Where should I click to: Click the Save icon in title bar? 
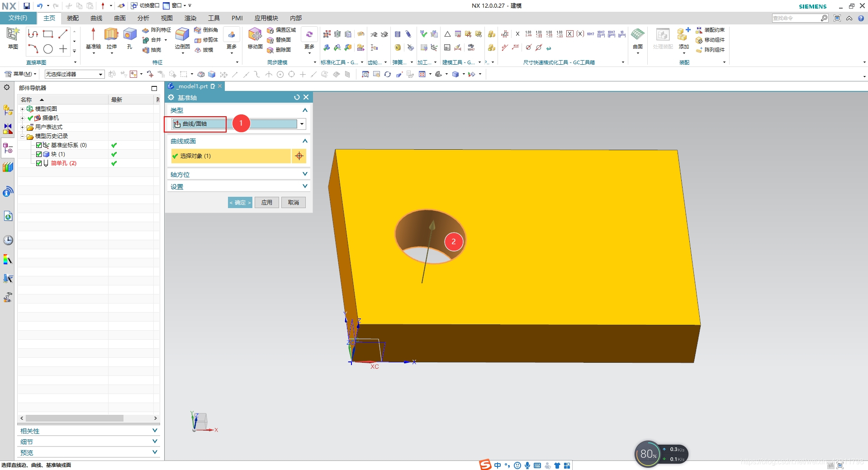[27, 6]
